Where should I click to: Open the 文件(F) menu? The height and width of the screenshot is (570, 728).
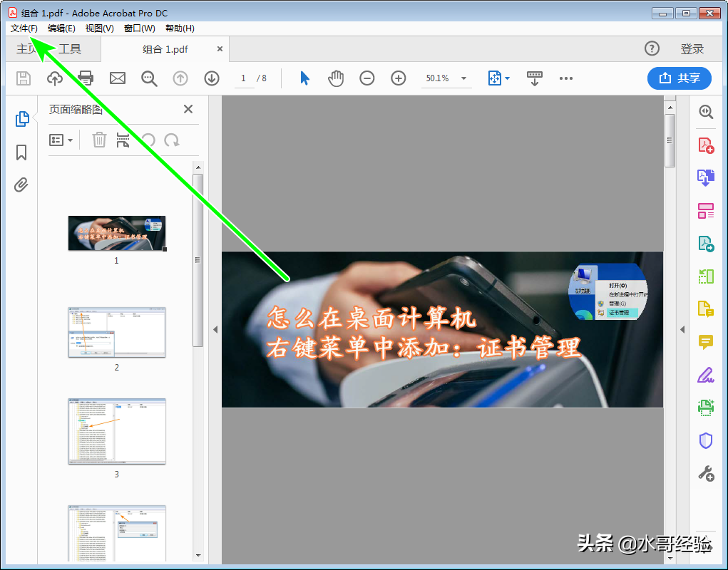pos(24,28)
